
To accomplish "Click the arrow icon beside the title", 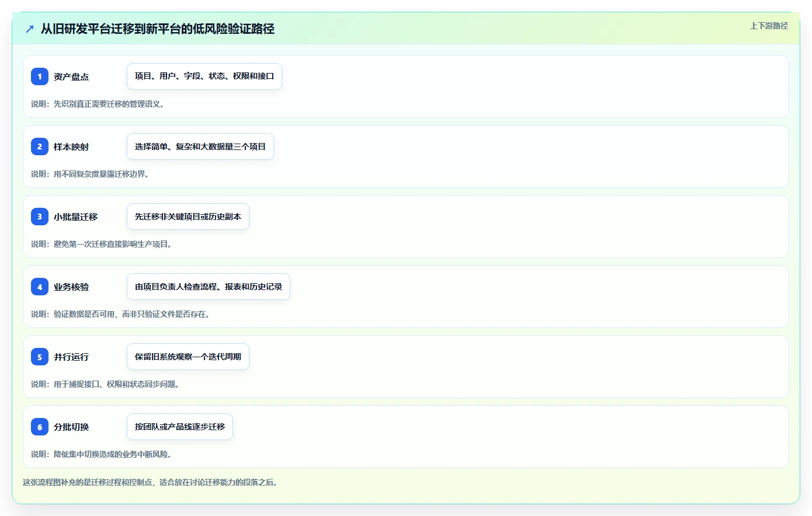I will point(30,29).
